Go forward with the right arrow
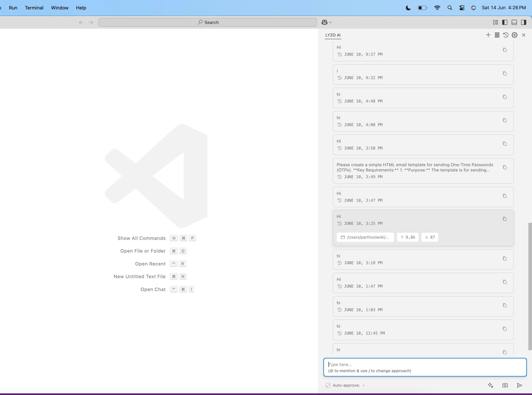532x395 pixels. point(91,22)
